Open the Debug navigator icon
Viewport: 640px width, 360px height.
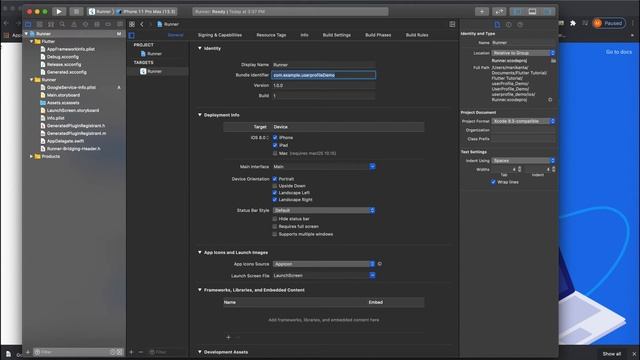tap(97, 24)
